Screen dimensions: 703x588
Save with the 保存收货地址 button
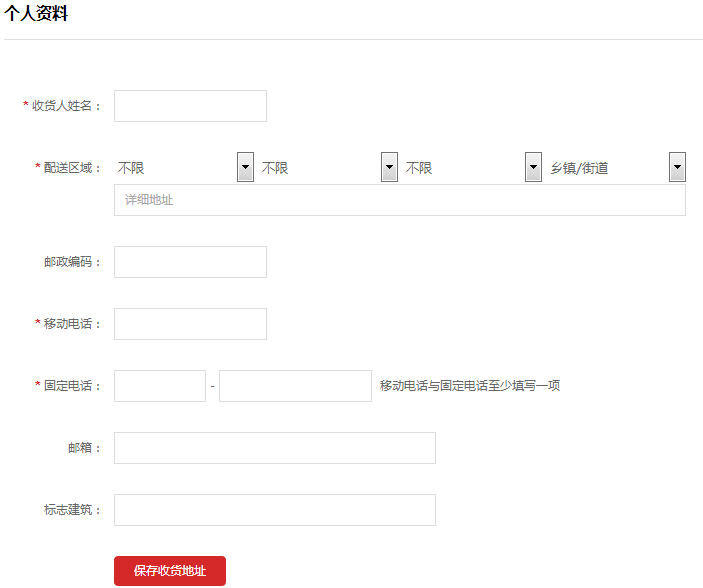[x=169, y=571]
